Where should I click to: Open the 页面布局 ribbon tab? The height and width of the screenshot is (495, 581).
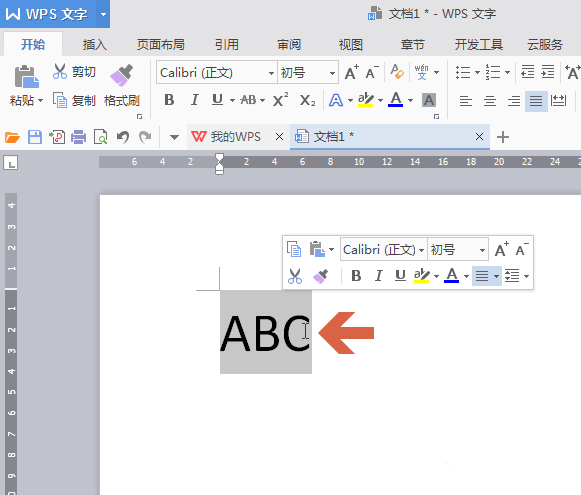click(x=161, y=45)
